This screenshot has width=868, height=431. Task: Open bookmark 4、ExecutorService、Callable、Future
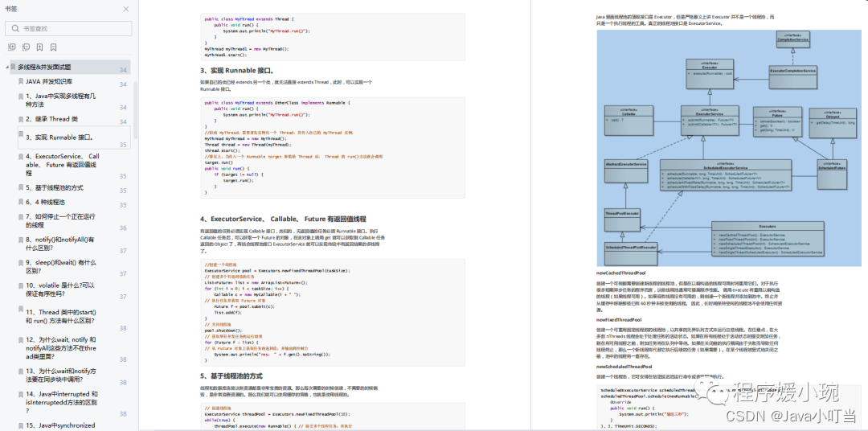tap(62, 165)
